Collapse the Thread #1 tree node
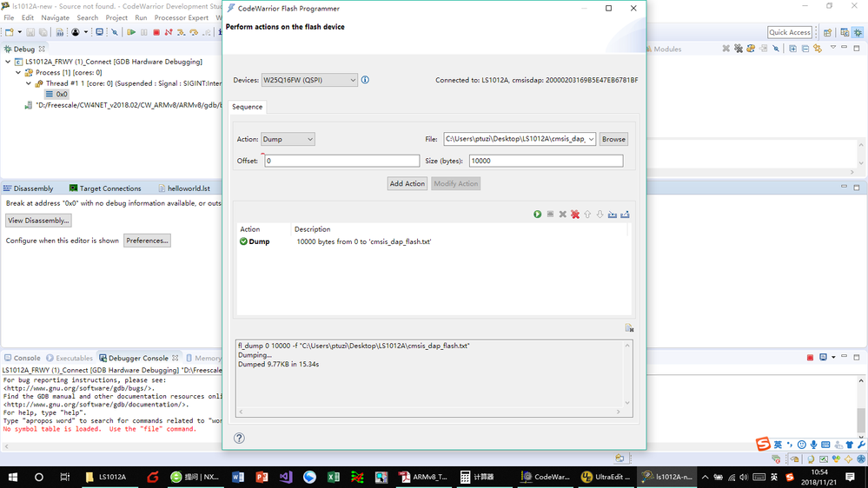 29,83
